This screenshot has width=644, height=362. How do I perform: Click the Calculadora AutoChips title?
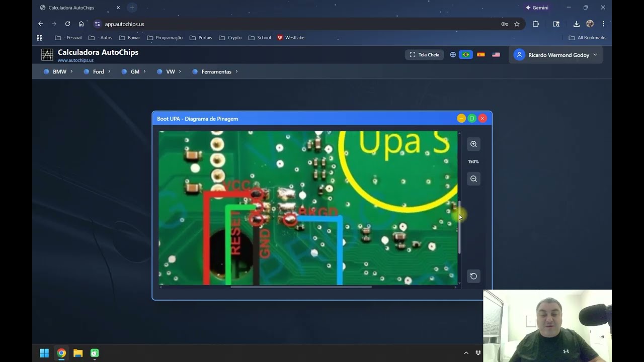click(x=98, y=52)
